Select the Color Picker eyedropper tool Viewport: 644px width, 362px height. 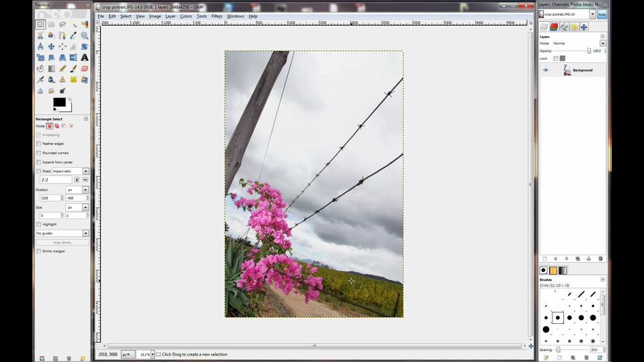click(x=73, y=35)
